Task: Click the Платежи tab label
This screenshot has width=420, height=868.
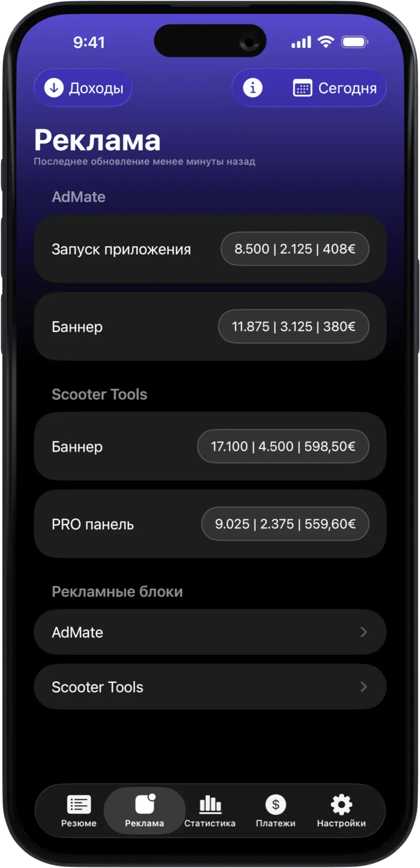Action: point(276,823)
